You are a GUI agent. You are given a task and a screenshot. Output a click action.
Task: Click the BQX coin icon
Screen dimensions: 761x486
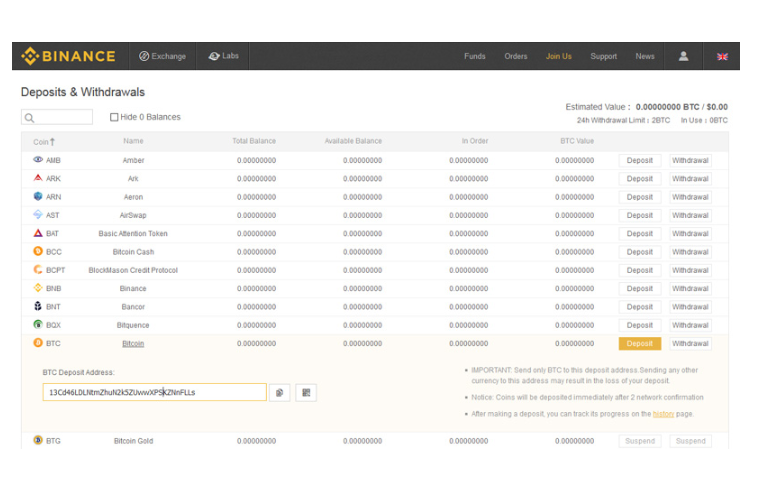point(38,324)
